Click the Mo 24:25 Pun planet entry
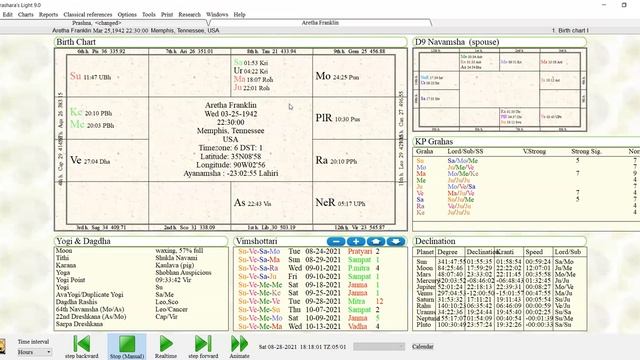 click(x=337, y=76)
